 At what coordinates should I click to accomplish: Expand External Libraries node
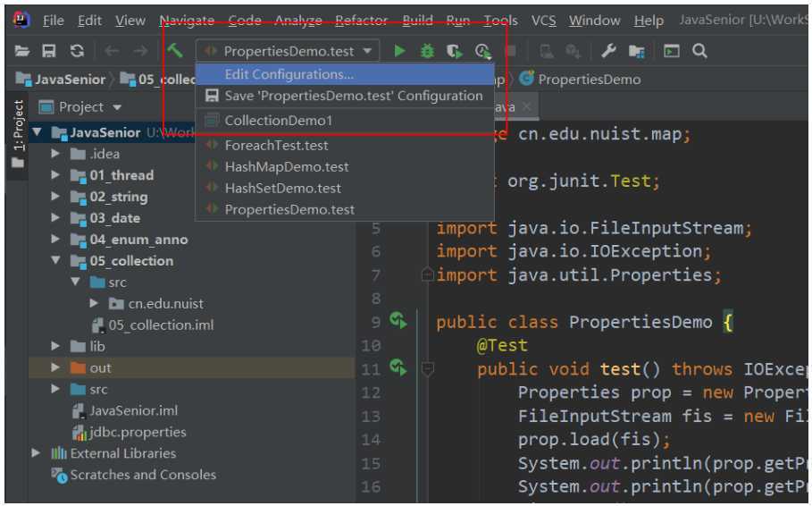[36, 452]
